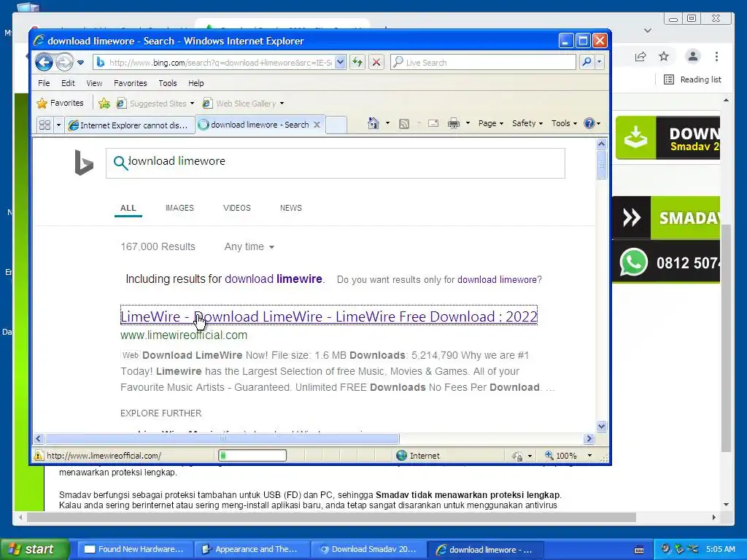This screenshot has height=560, width=747.
Task: Open the tab list dropdown arrow
Action: tap(58, 125)
